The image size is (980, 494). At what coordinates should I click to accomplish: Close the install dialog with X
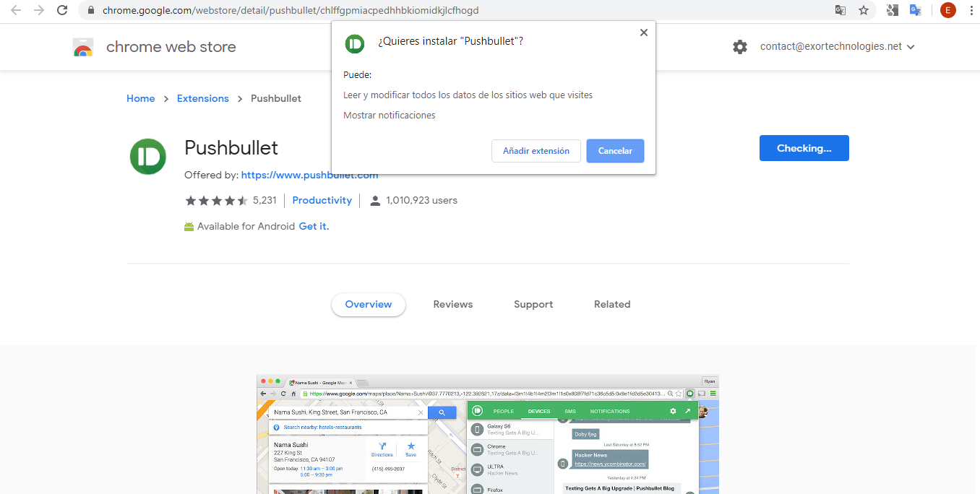point(643,32)
